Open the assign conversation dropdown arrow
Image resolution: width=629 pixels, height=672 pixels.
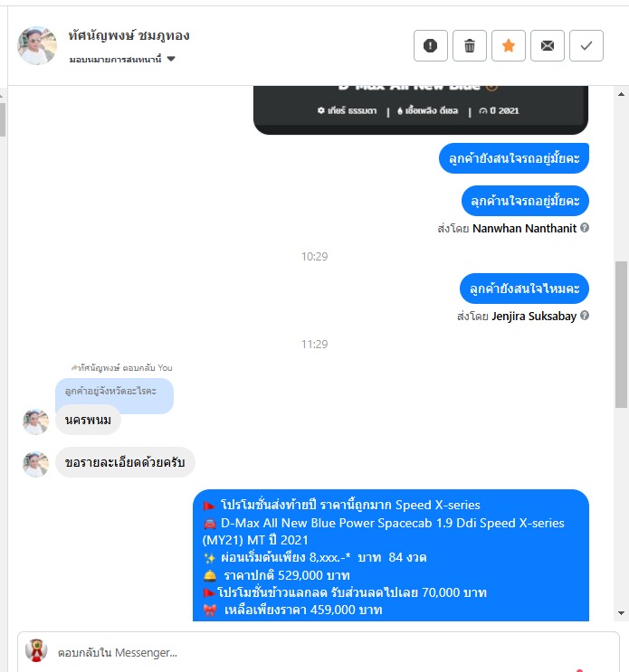[x=171, y=59]
